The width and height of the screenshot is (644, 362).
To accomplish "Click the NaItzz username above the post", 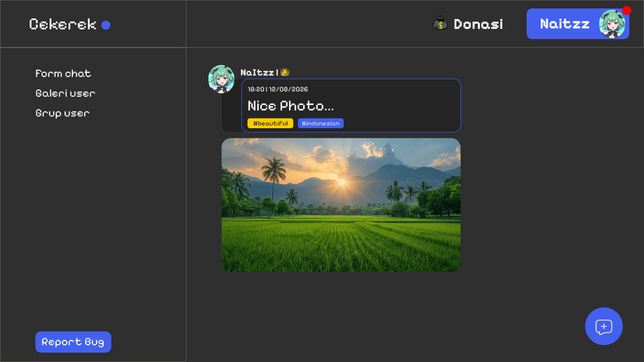I will pos(257,73).
